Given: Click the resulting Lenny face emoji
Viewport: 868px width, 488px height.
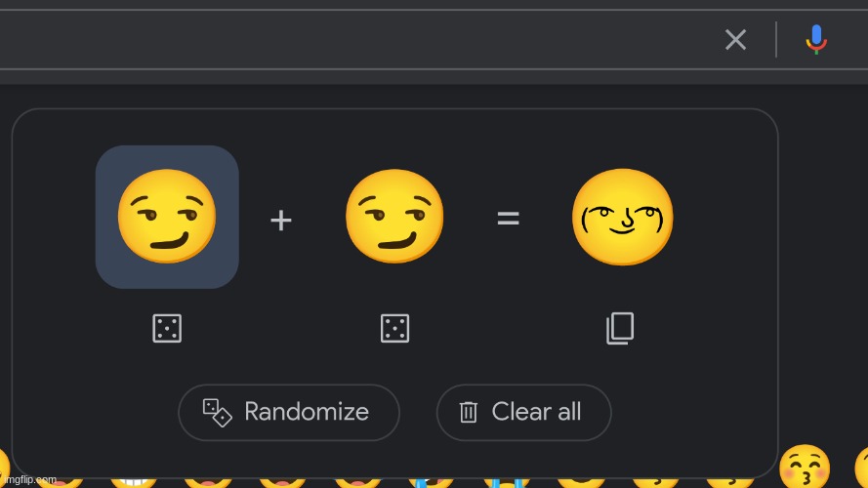Looking at the screenshot, I should click(622, 217).
